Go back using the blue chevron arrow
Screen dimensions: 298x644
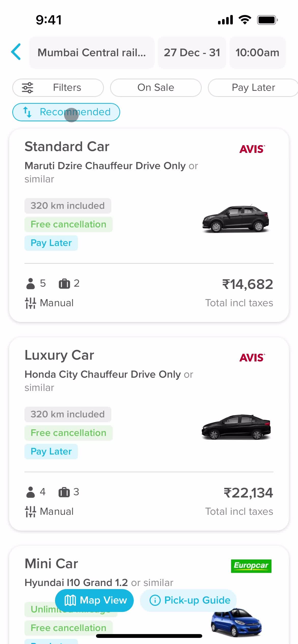click(x=16, y=52)
